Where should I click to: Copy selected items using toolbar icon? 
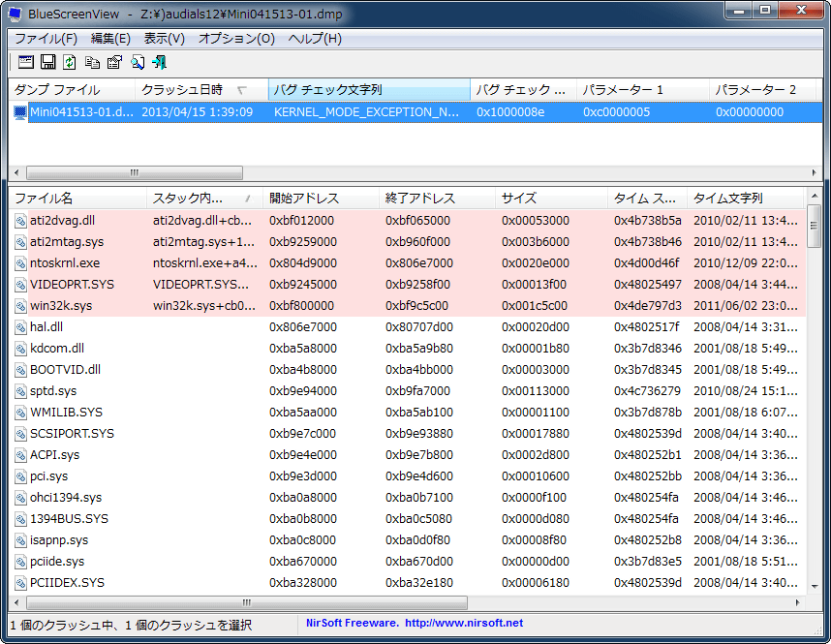92,62
